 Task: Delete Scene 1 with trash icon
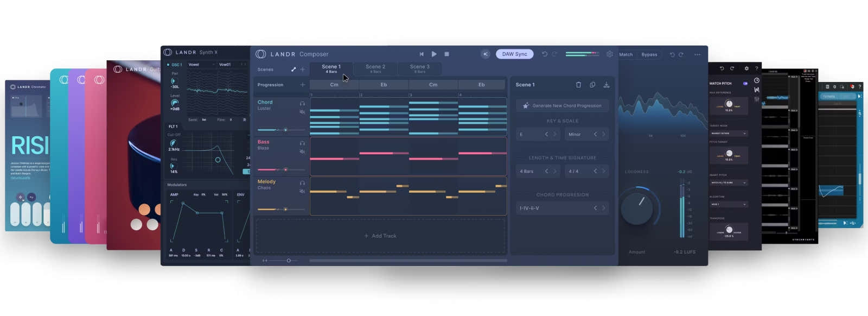[578, 85]
